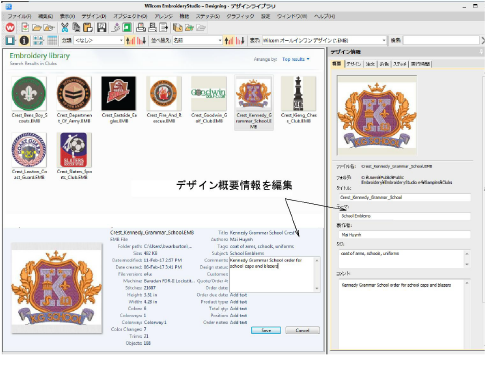Select the Crest_Bees_Boy_Scouts thumbnail
Viewport: 485px width, 367px height.
(29, 94)
